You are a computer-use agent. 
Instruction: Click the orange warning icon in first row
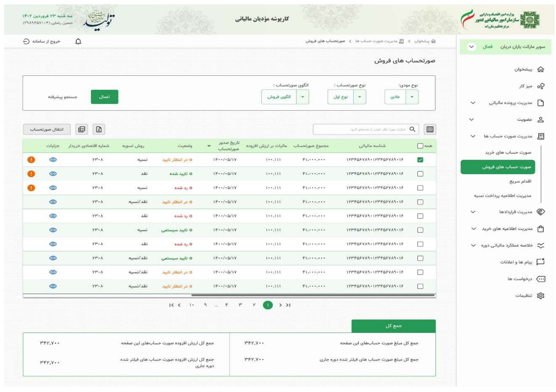31,160
